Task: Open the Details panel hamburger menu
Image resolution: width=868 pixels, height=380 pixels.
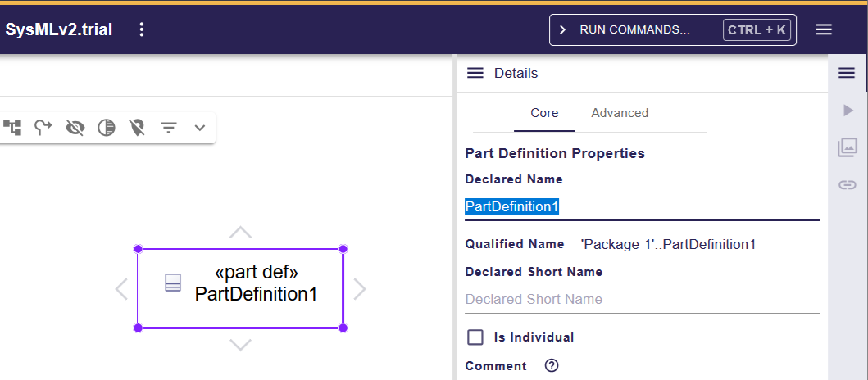Action: click(475, 73)
